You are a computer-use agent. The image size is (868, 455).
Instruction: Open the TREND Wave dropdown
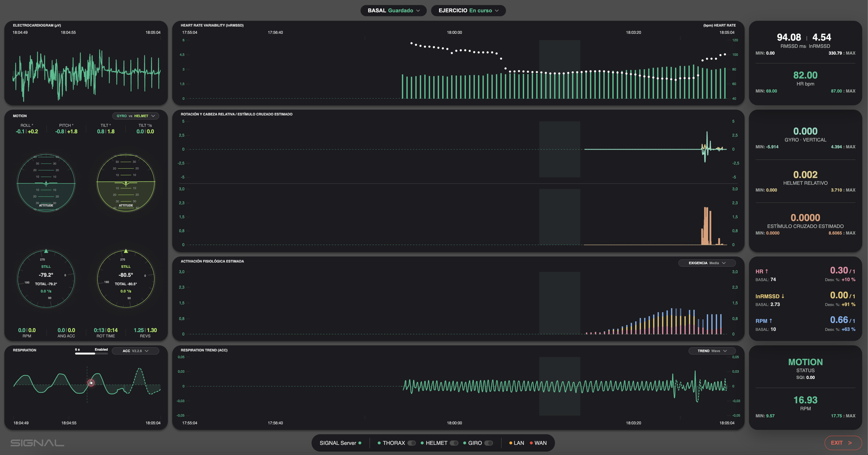pos(712,351)
